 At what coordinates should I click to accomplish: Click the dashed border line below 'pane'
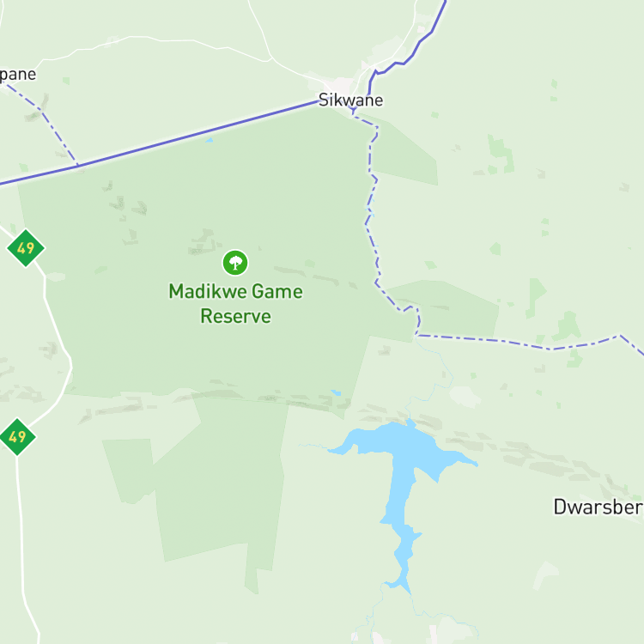point(43,123)
